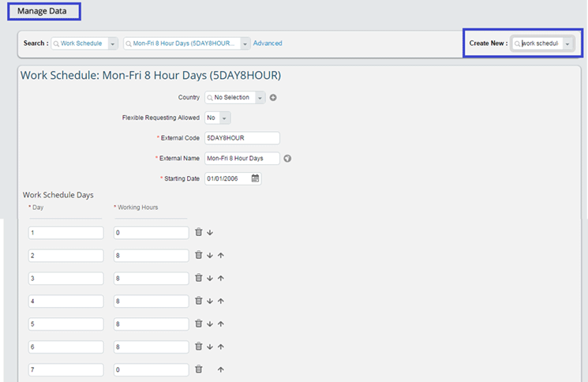Screen dimensions: 588x382
Task: Move the Day 2 row down
Action: (210, 256)
